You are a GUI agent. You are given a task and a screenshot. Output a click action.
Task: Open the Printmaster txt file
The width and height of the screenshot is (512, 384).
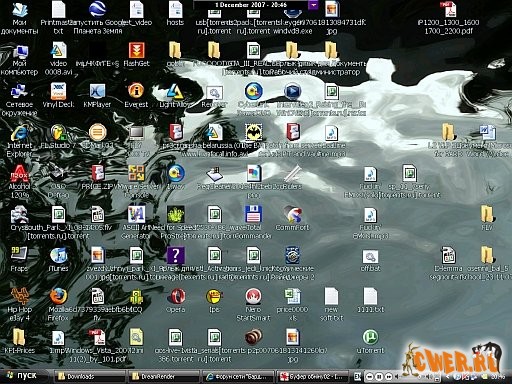pos(58,18)
